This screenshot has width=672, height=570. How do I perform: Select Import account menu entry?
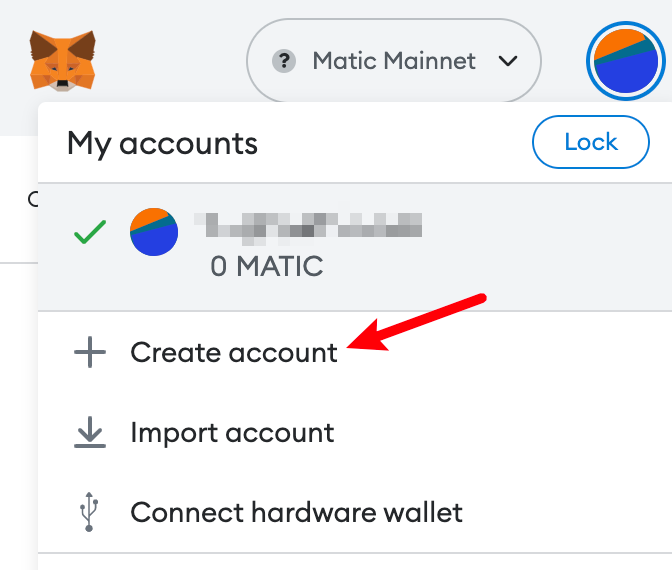tap(355, 432)
